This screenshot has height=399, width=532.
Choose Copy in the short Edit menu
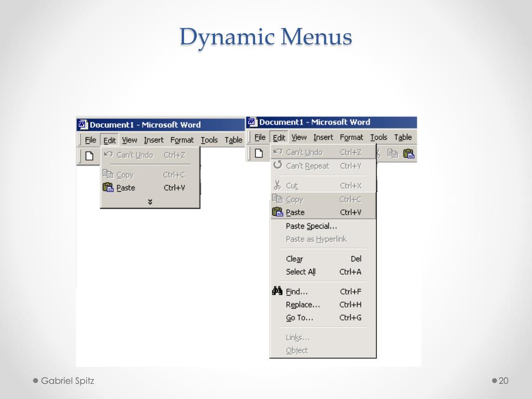tap(150, 175)
